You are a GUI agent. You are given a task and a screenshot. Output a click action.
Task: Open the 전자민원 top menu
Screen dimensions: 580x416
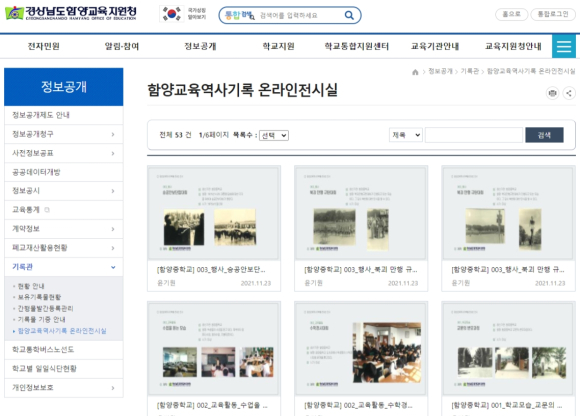tap(44, 46)
